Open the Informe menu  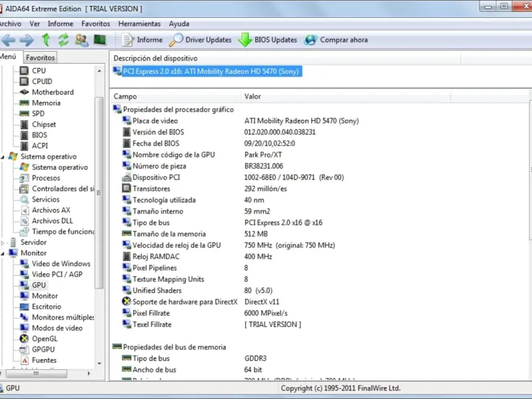(61, 24)
